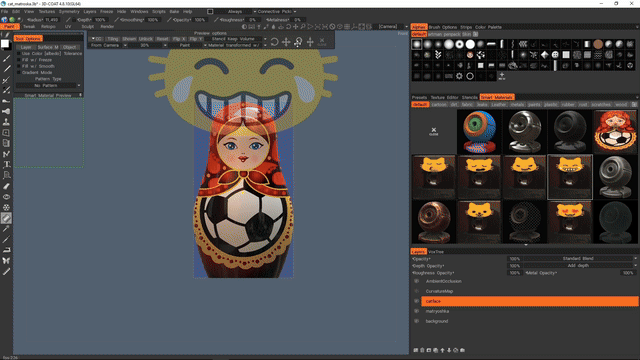Select the metals smart materials folder
This screenshot has height=360, width=640.
tap(517, 104)
